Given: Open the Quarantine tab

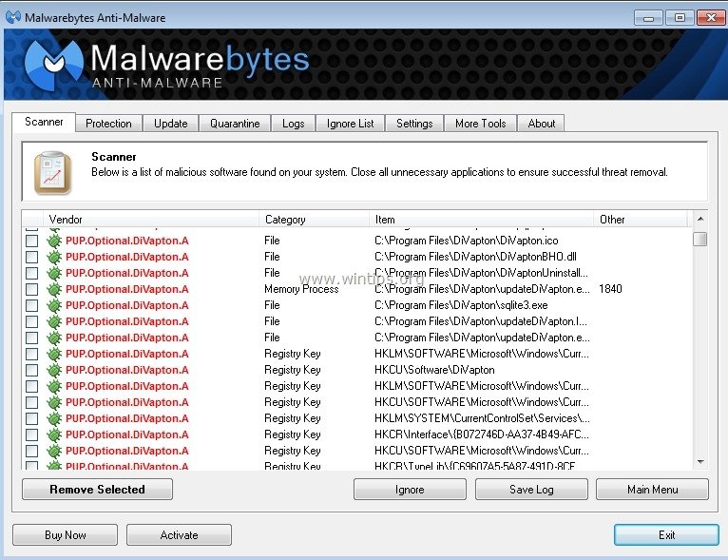Looking at the screenshot, I should click(235, 124).
